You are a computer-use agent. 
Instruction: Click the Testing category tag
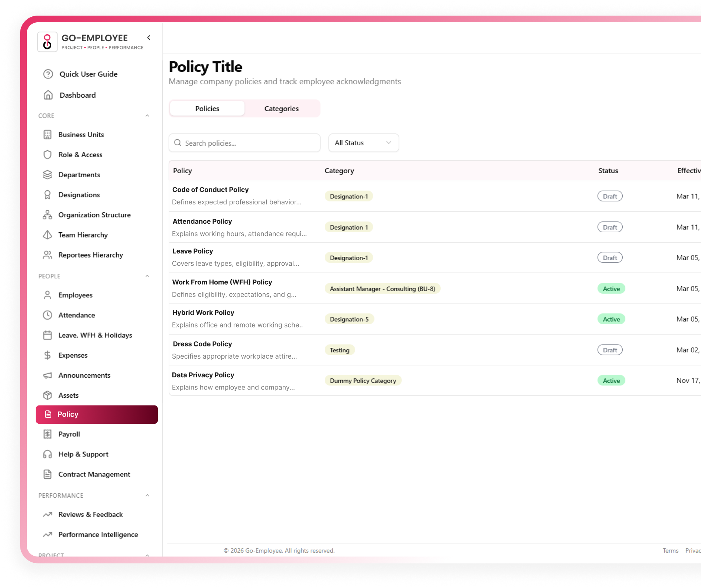[340, 350]
